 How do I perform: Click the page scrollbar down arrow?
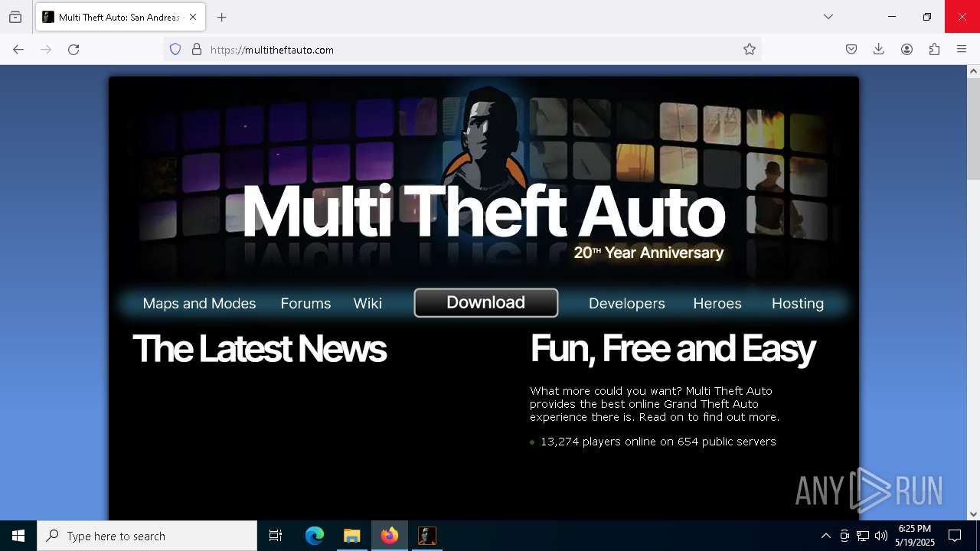pos(973,514)
